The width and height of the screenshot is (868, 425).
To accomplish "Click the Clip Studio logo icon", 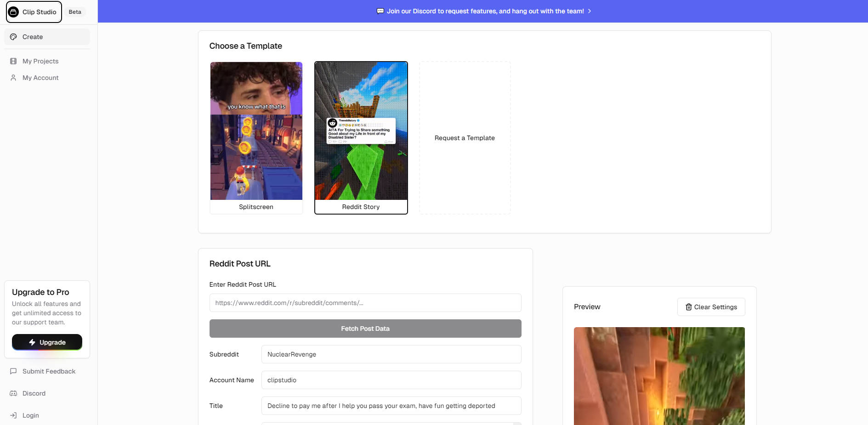I will point(14,12).
